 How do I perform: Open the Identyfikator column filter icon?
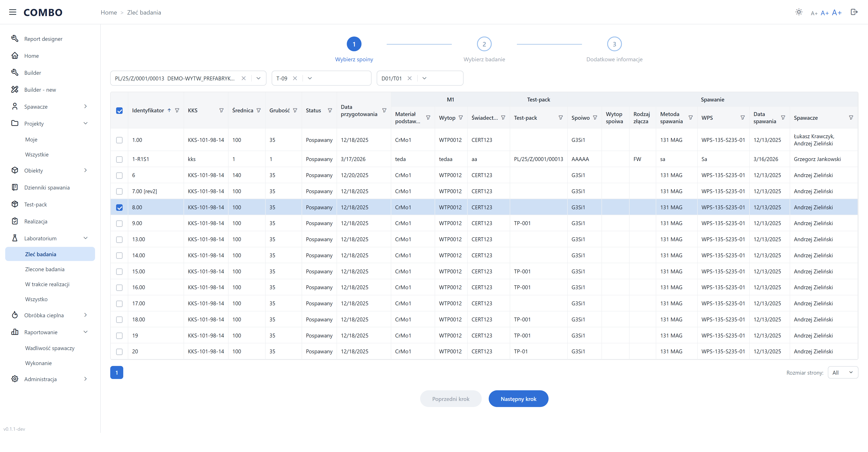[177, 110]
